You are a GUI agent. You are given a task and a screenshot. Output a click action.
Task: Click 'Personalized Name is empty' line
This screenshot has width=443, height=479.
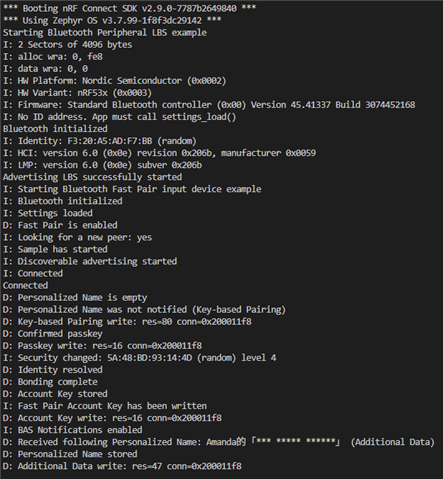[75, 297]
